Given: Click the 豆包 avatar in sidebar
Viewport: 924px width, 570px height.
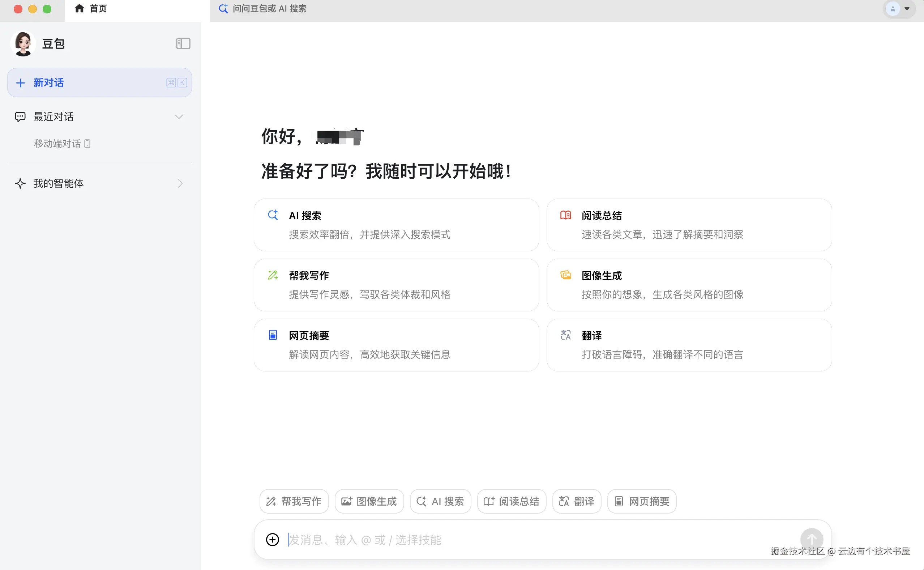Looking at the screenshot, I should 23,44.
